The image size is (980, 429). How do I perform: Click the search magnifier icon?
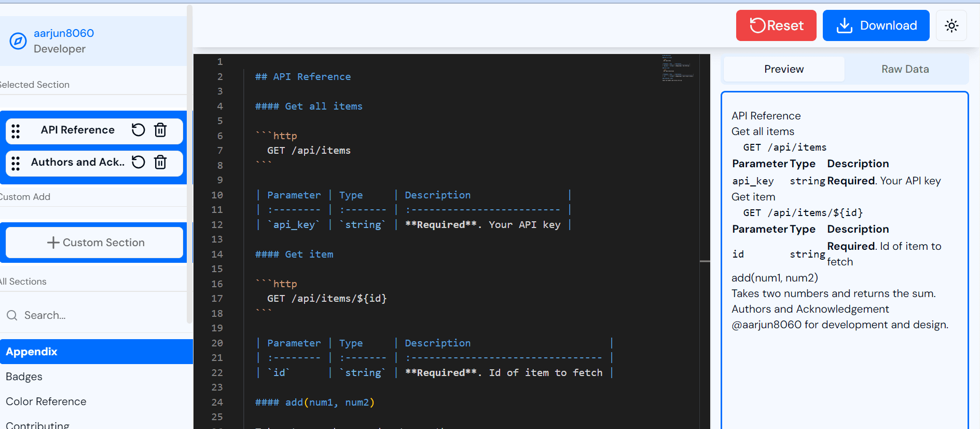point(12,315)
